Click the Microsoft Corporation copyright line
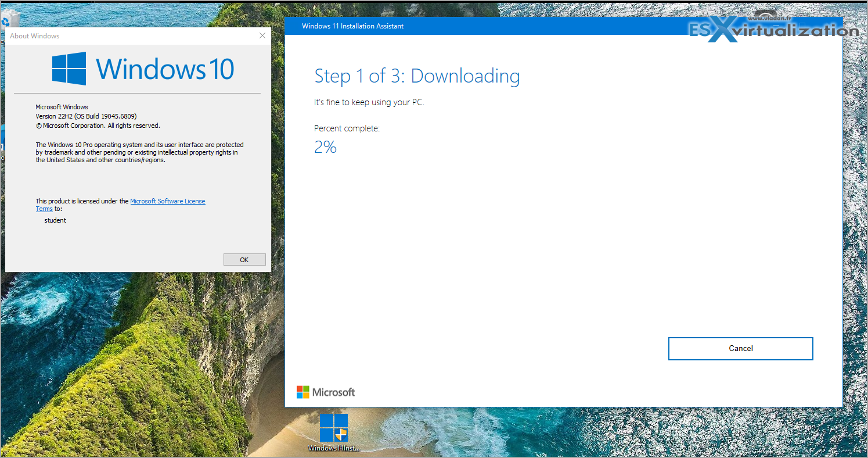868x458 pixels. point(98,126)
